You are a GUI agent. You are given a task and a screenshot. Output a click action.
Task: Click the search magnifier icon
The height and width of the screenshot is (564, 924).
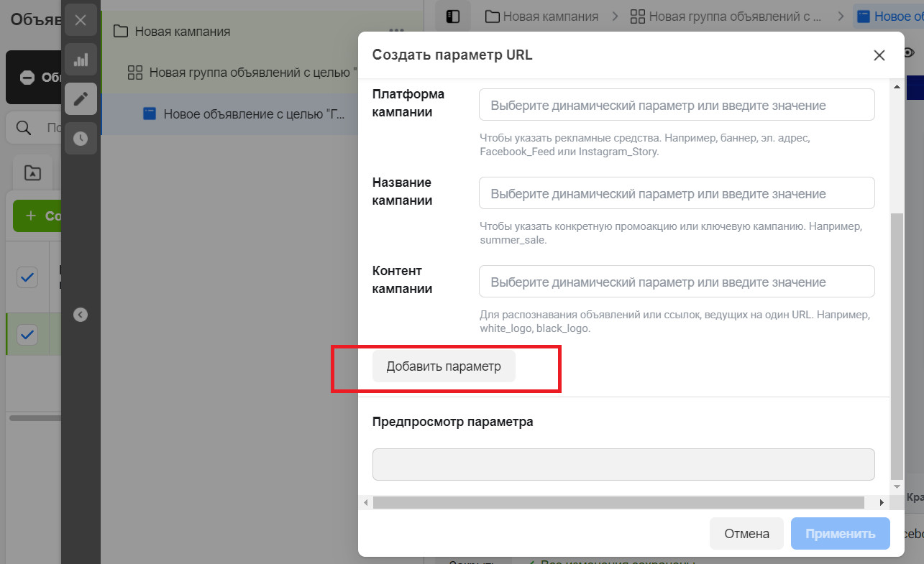pos(24,128)
